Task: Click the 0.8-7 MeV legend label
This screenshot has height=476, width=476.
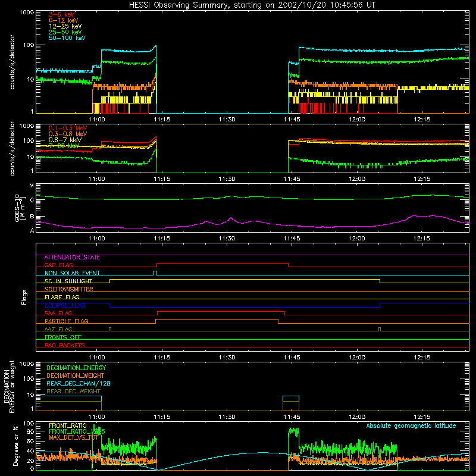Action: click(x=65, y=140)
